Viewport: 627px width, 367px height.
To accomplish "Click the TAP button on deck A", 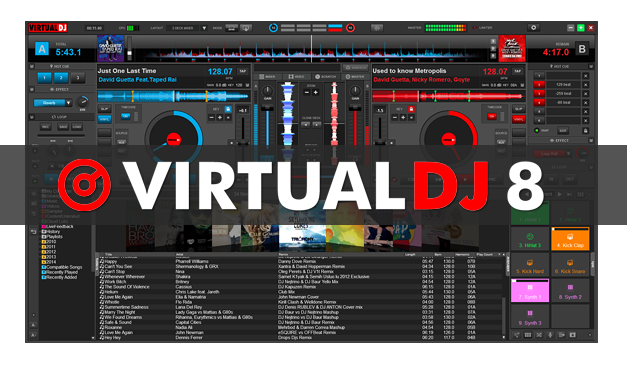I will point(243,71).
